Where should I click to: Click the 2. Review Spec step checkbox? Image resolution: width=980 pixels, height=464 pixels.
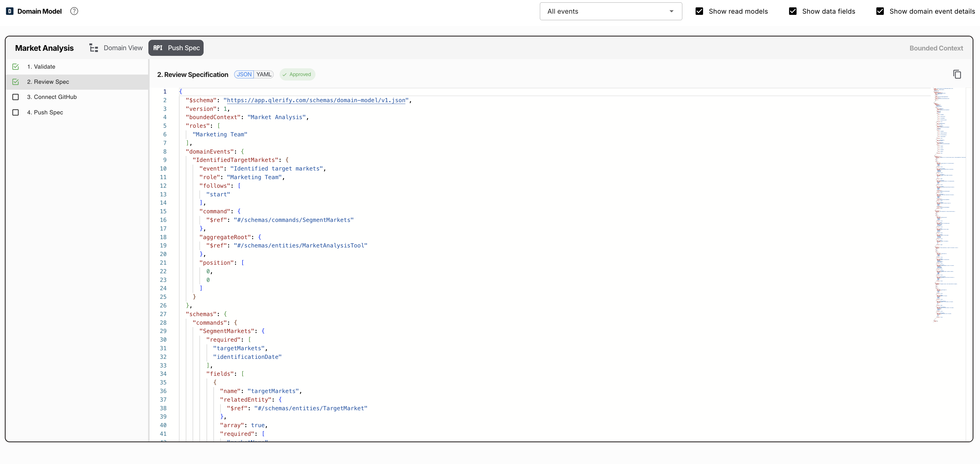click(x=16, y=82)
